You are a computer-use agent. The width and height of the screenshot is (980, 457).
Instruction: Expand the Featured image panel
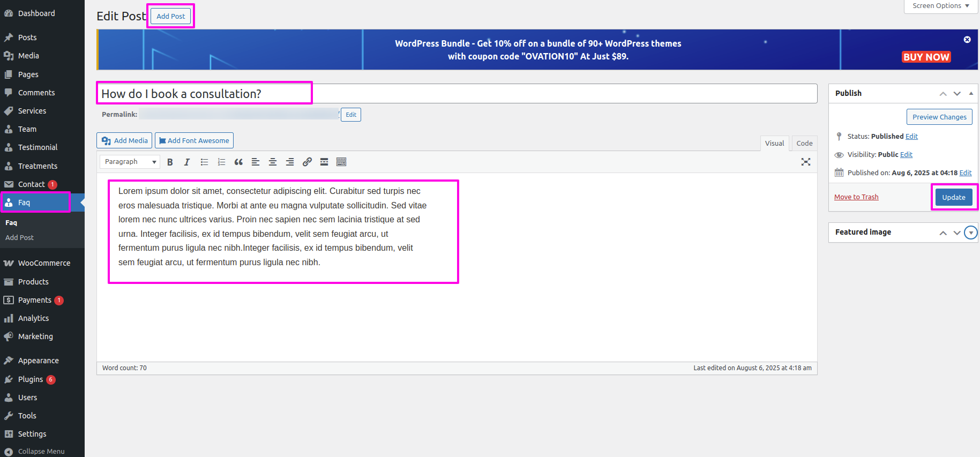click(x=971, y=233)
